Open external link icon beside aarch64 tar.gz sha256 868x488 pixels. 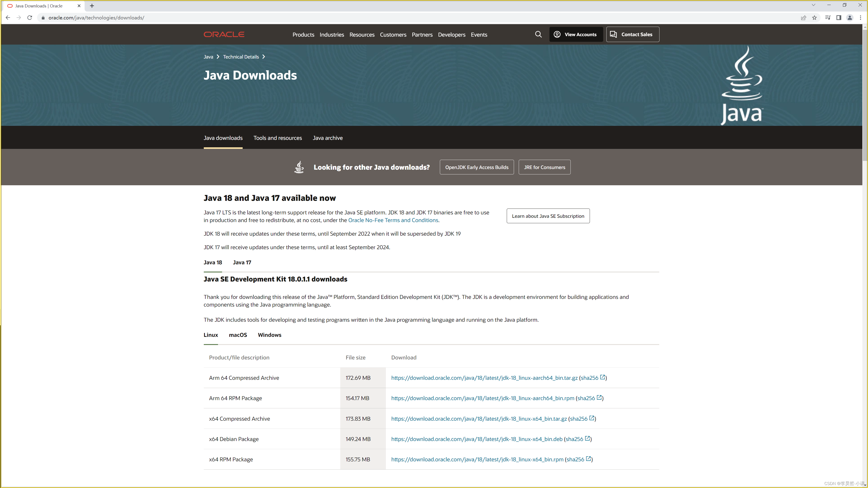pyautogui.click(x=603, y=377)
